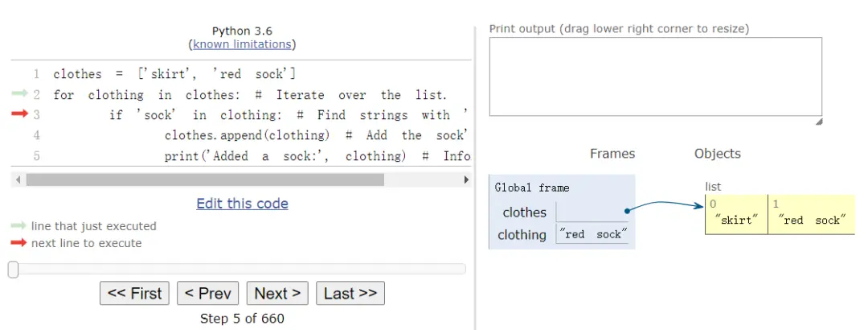Screen dimensions: 868x330
Task: Jump to first step with First button
Action: coord(134,294)
